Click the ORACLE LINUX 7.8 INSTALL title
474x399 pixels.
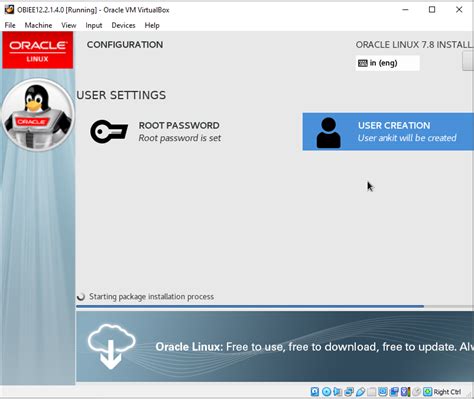(414, 45)
